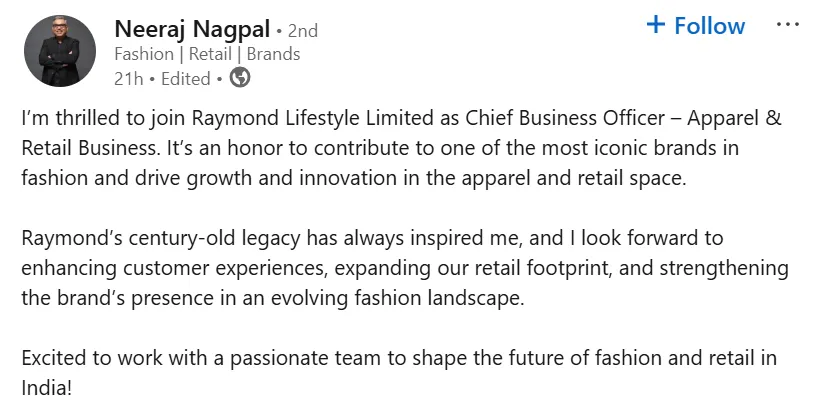Click the Edited label
This screenshot has height=408, width=824.
tap(186, 79)
